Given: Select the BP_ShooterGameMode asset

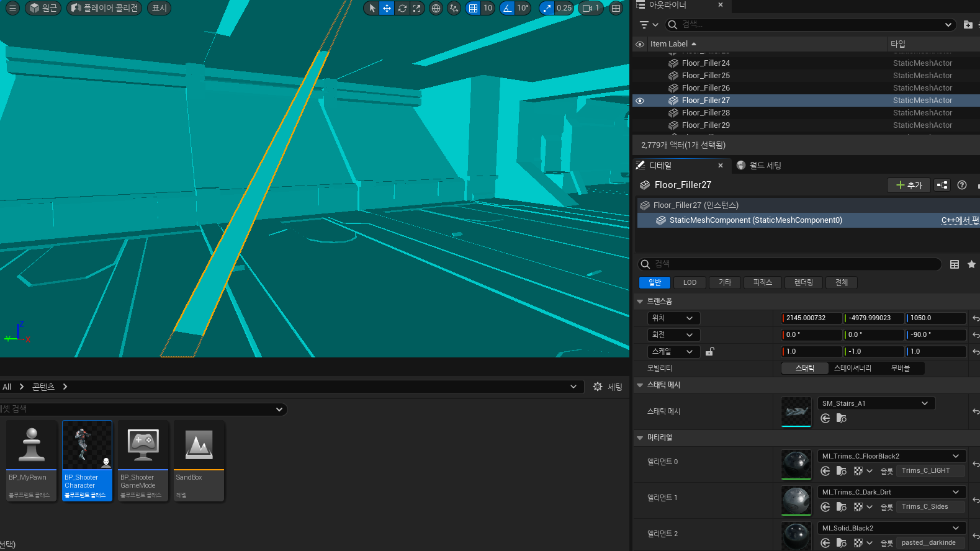Looking at the screenshot, I should (x=143, y=460).
